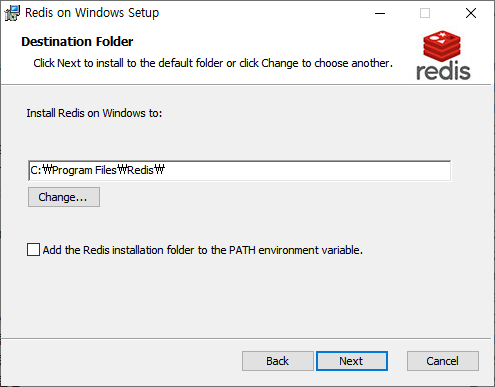Click the red Redis cube logo
This screenshot has height=387, width=495.
pyautogui.click(x=442, y=46)
